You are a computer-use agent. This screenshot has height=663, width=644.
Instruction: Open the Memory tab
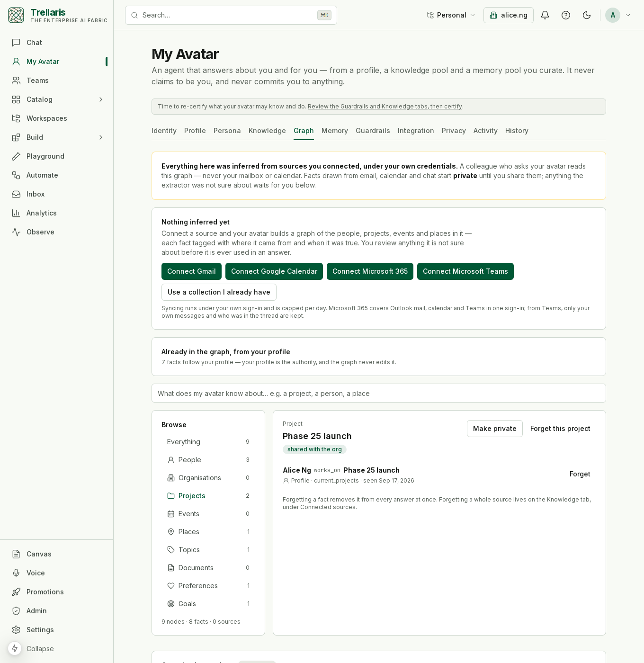pyautogui.click(x=335, y=131)
